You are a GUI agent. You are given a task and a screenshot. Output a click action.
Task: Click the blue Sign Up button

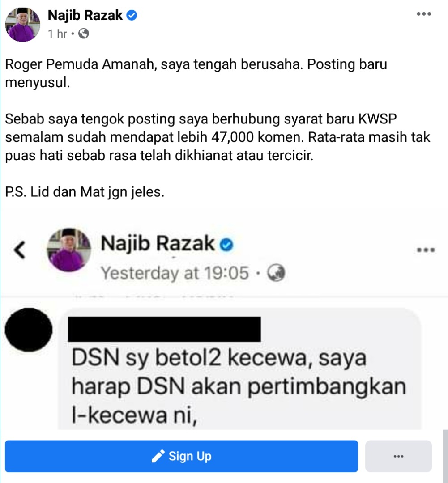coord(181,456)
